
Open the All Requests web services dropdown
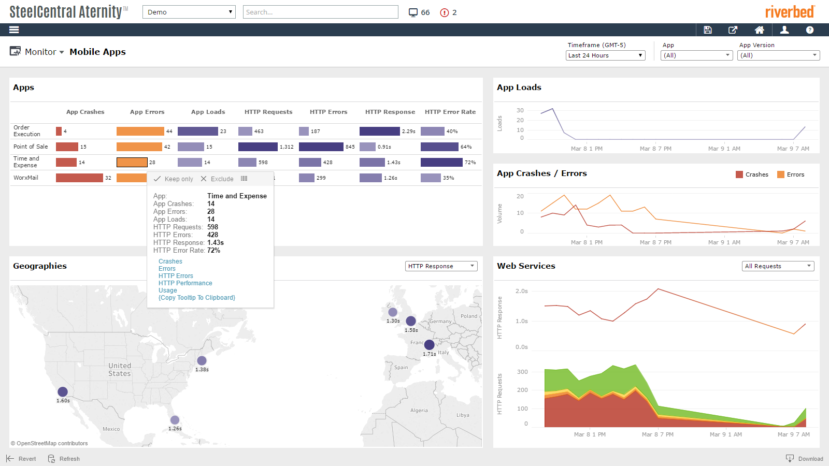click(x=777, y=266)
